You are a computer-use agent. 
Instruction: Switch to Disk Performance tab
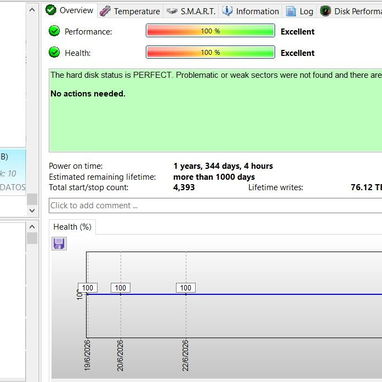tap(351, 11)
